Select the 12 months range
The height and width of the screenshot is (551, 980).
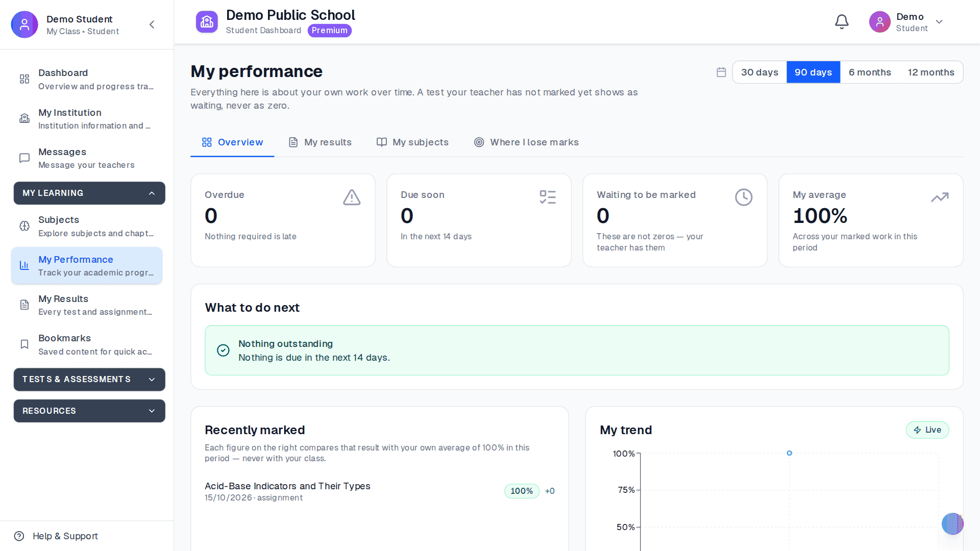(x=931, y=72)
